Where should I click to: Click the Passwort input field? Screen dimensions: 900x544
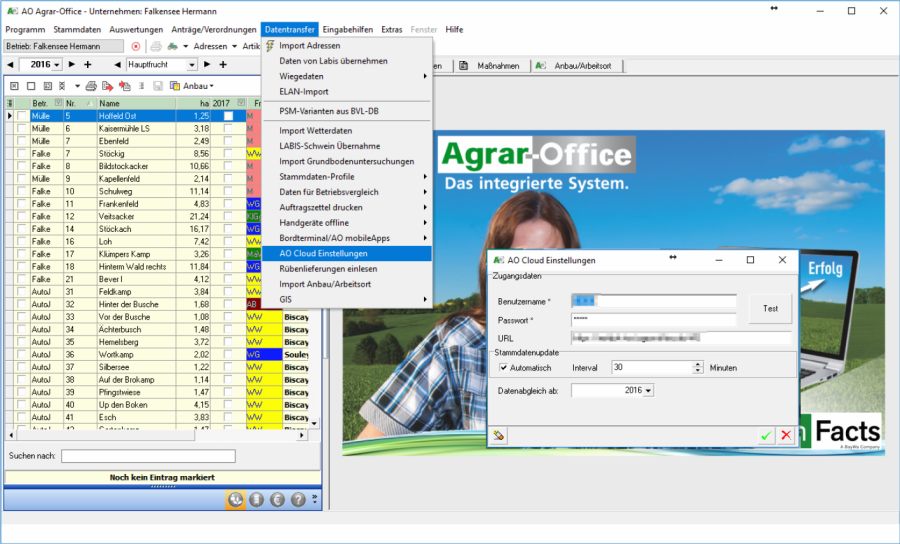(654, 320)
